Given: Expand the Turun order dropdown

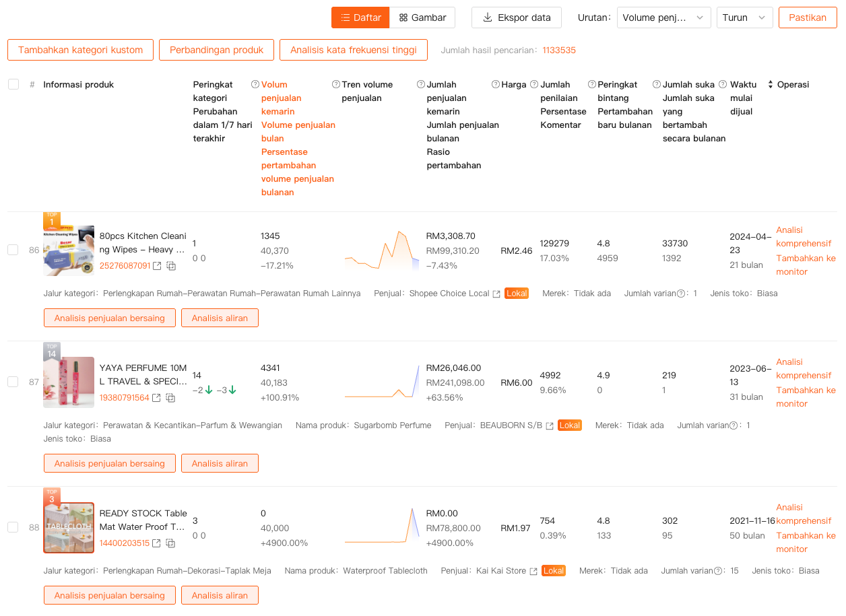Looking at the screenshot, I should point(744,18).
